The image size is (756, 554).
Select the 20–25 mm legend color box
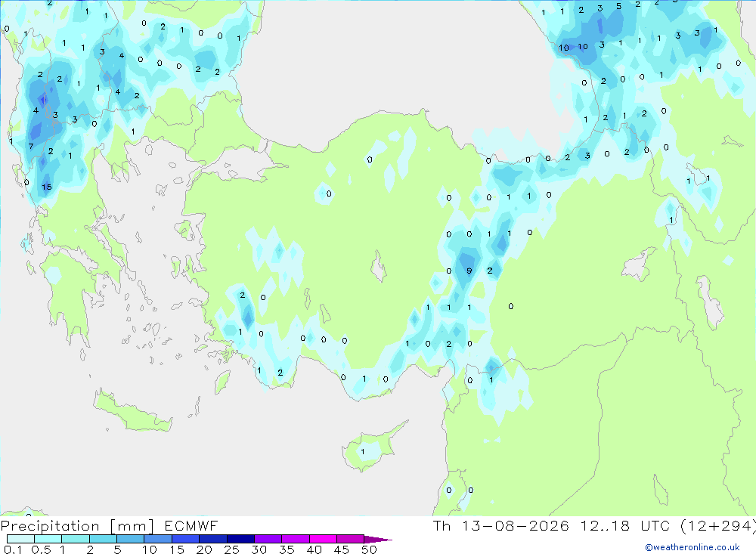[212, 539]
